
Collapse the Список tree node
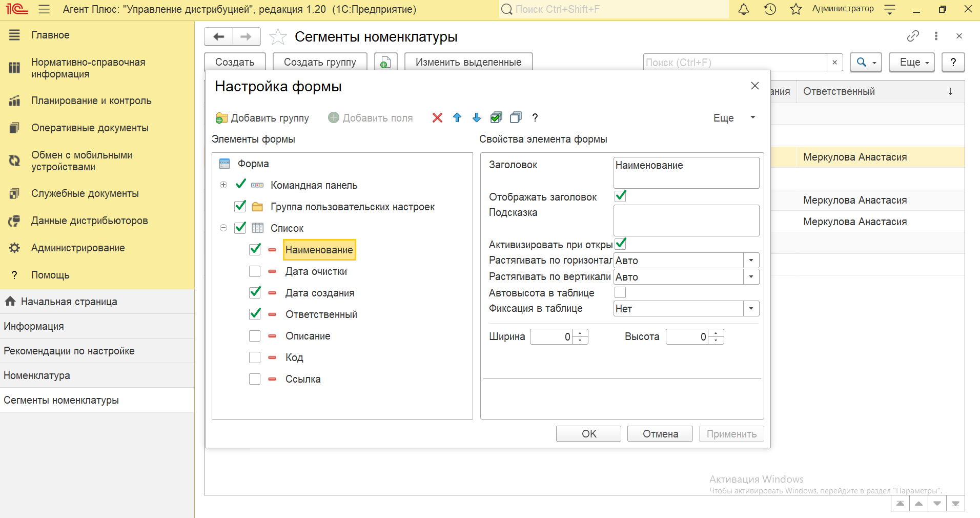coord(223,228)
